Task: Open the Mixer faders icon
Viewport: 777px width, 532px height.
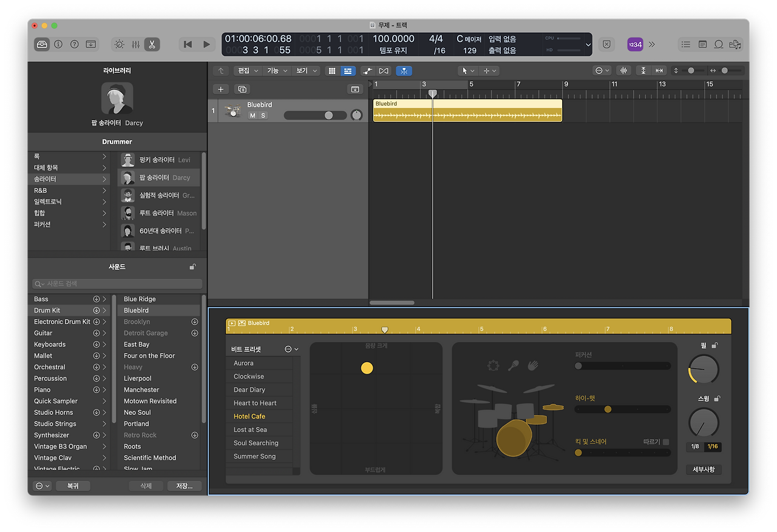Action: (135, 44)
